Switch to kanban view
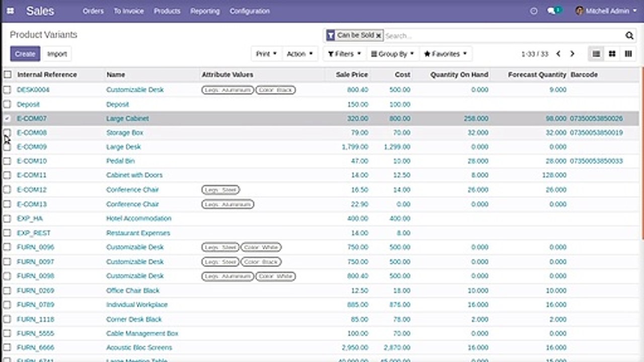 pyautogui.click(x=612, y=54)
